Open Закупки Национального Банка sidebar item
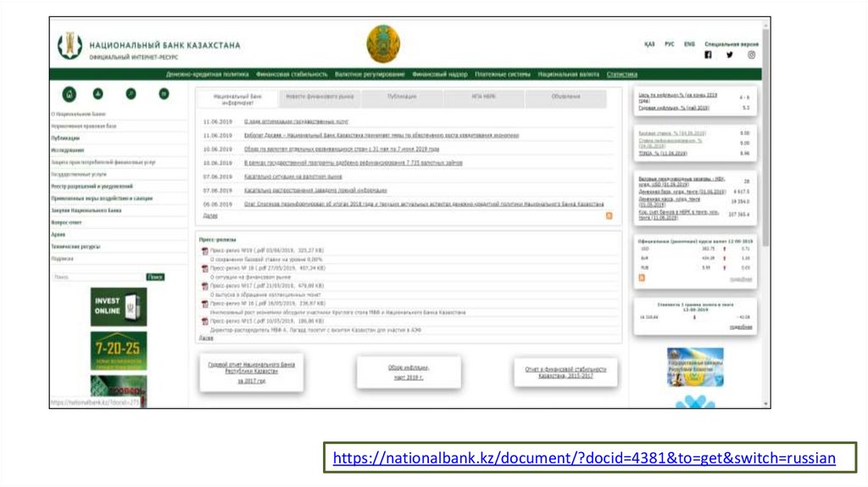 pos(86,210)
